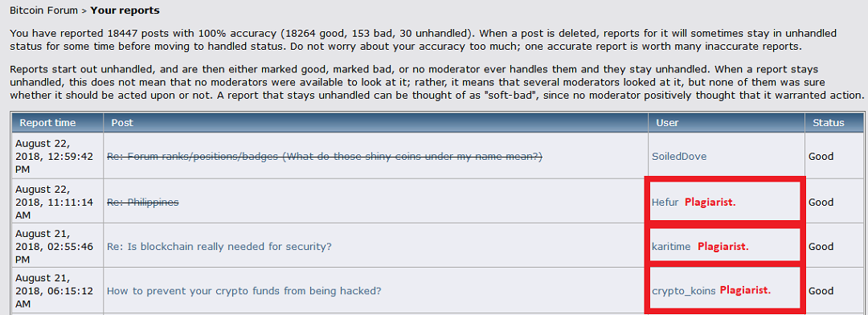Click Good status for Hefur report
The width and height of the screenshot is (868, 315).
(821, 202)
